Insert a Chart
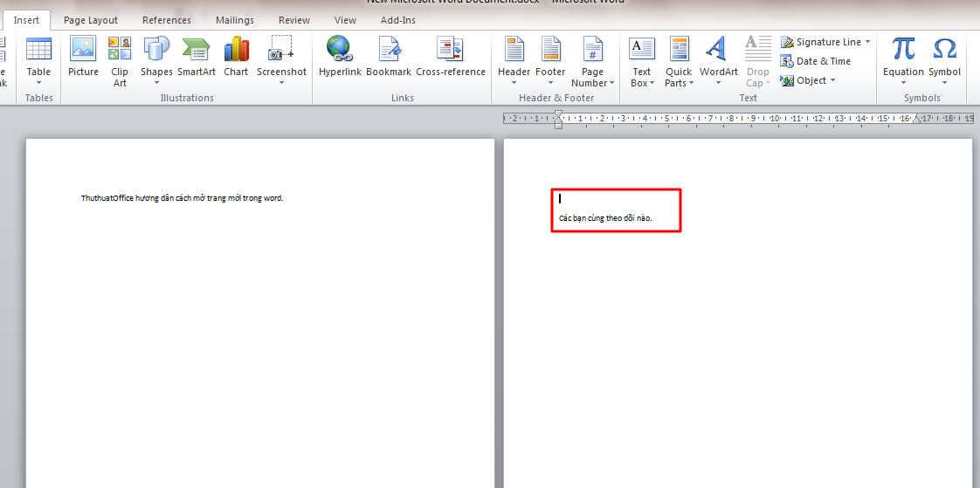The width and height of the screenshot is (980, 488). tap(236, 58)
